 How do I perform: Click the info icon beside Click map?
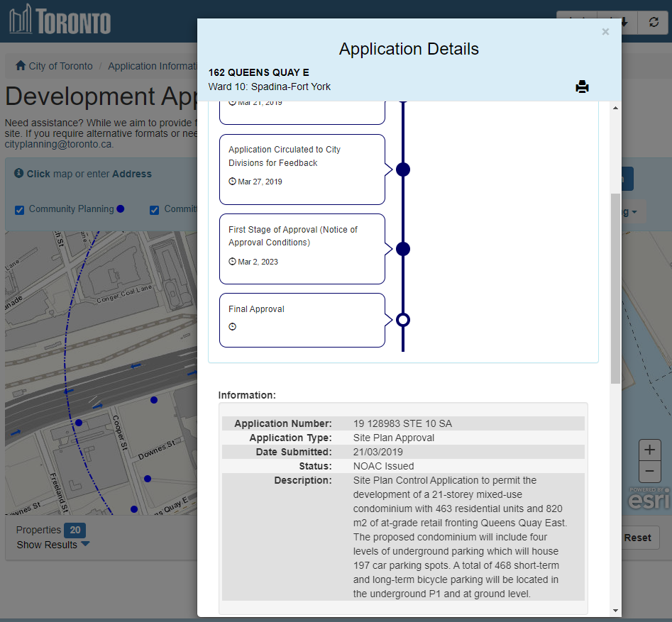click(x=19, y=174)
